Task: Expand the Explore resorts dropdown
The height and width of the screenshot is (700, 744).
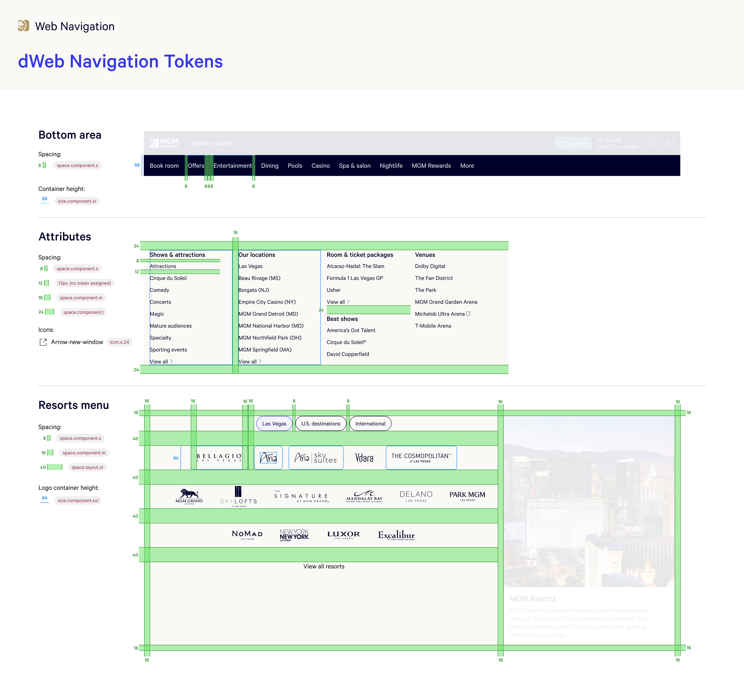Action: point(215,143)
